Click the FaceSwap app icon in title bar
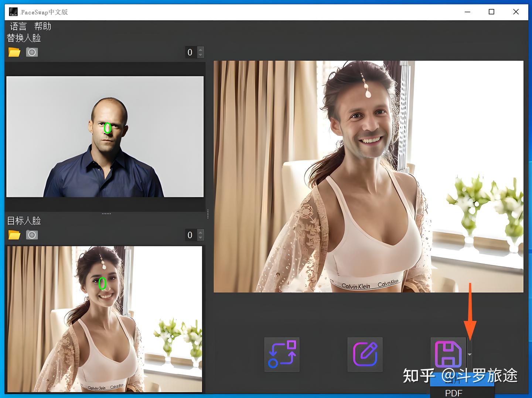 tap(13, 12)
